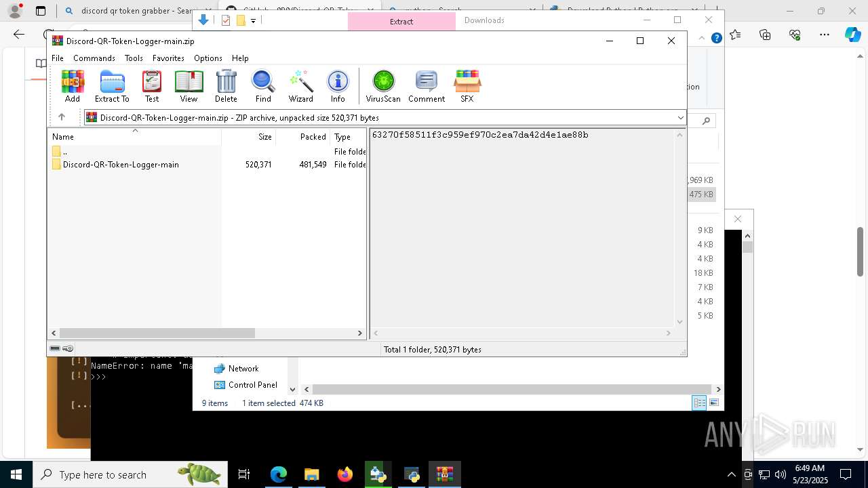Open the Copilot sidebar icon
868x488 pixels.
[x=853, y=35]
